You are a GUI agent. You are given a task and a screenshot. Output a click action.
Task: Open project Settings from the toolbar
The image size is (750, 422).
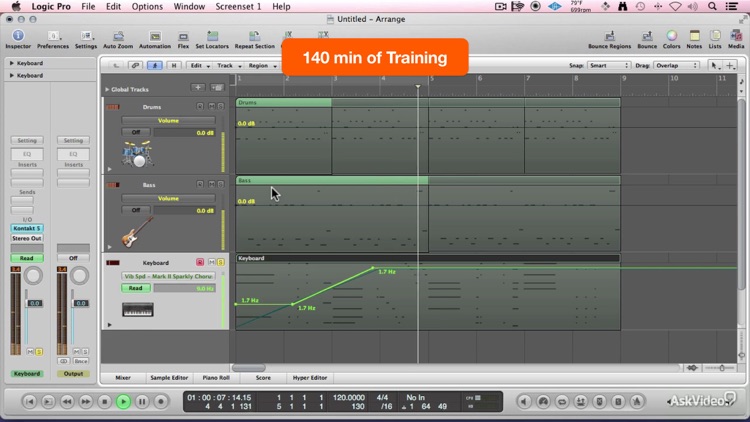click(x=86, y=39)
